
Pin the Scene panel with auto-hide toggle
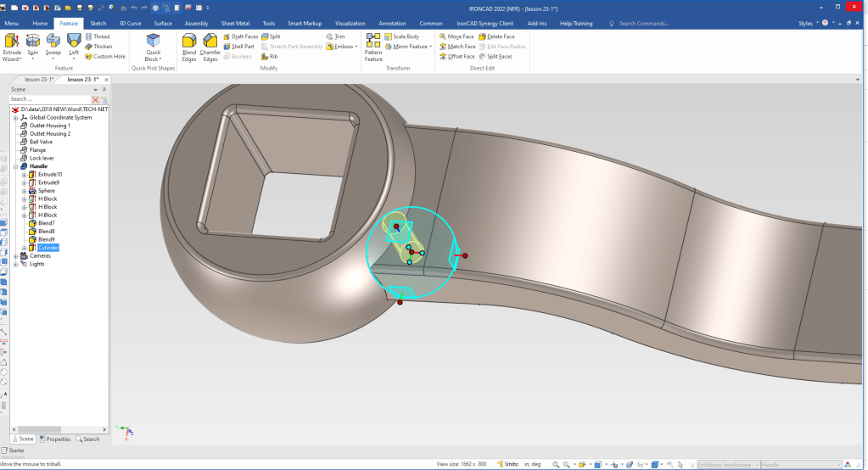coord(104,89)
